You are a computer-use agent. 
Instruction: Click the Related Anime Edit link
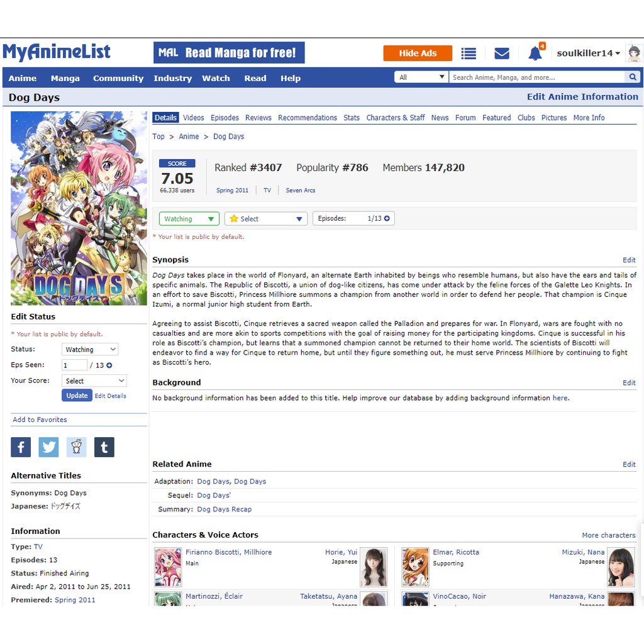coord(629,465)
